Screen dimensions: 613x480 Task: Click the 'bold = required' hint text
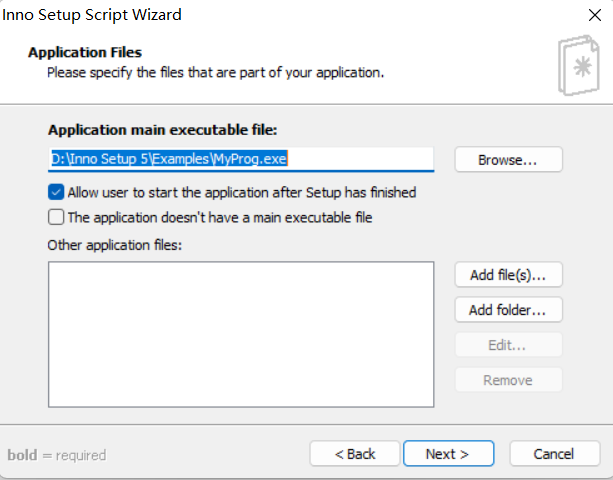tap(57, 455)
